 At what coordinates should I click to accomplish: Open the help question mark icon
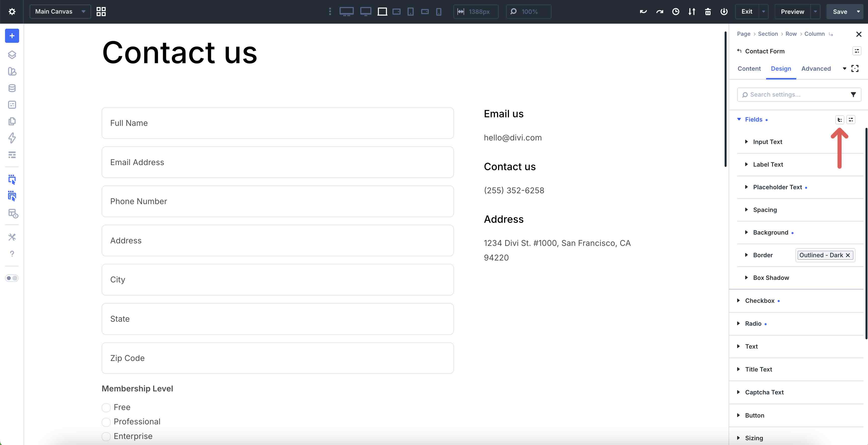pos(12,254)
